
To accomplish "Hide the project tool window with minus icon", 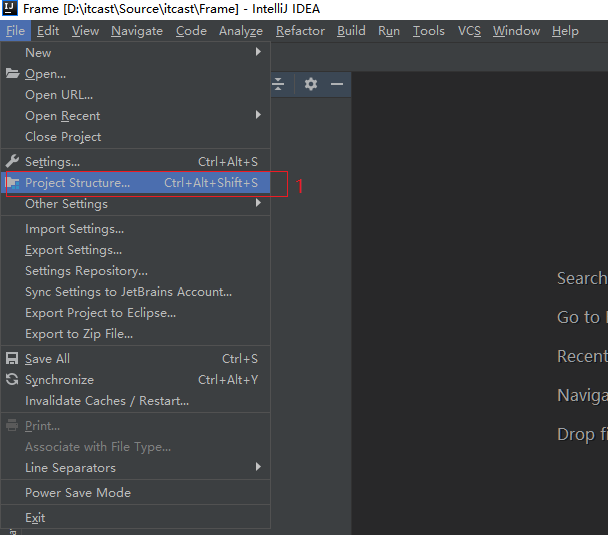I will pyautogui.click(x=337, y=84).
